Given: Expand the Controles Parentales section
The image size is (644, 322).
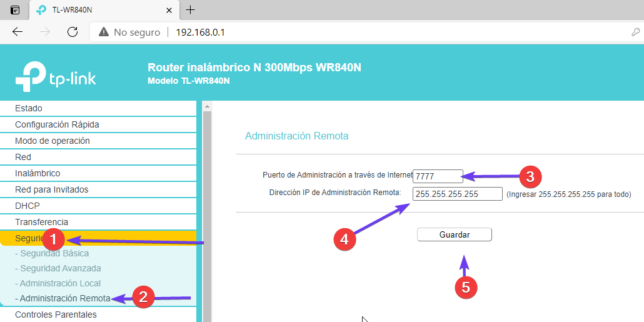Looking at the screenshot, I should click(56, 314).
